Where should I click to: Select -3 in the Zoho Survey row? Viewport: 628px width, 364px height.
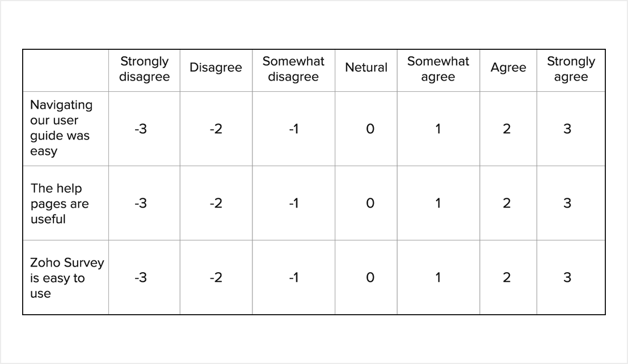tap(141, 277)
